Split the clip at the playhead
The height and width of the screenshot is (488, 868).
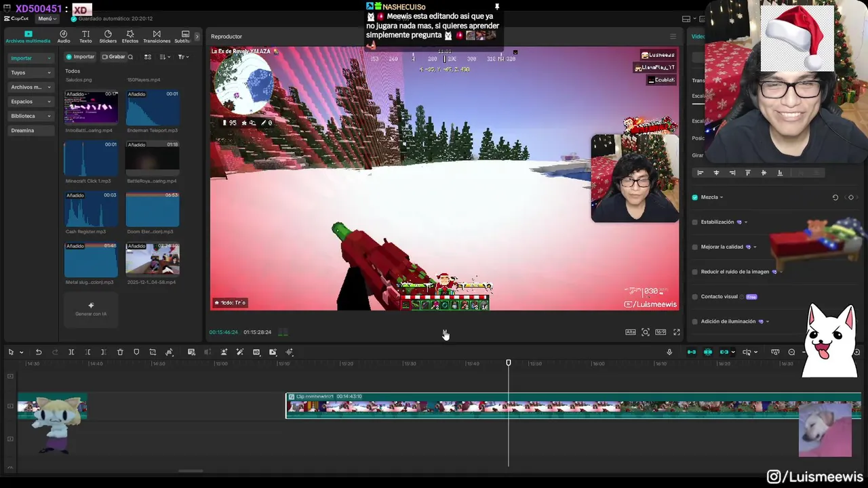pyautogui.click(x=71, y=352)
